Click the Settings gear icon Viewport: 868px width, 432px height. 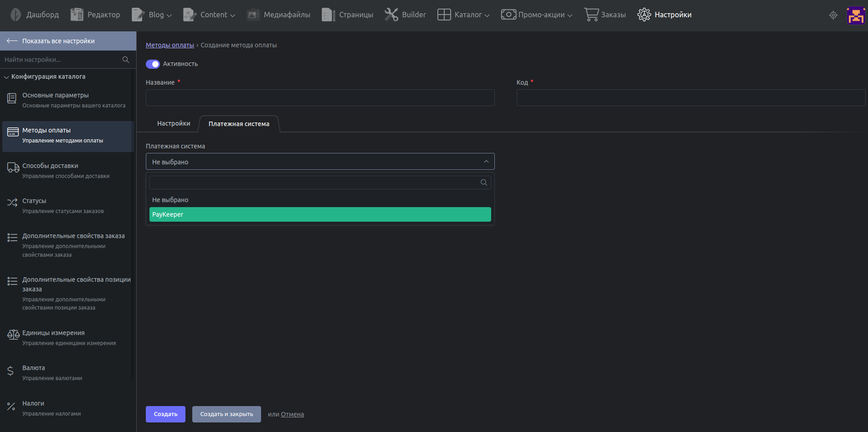click(x=644, y=15)
